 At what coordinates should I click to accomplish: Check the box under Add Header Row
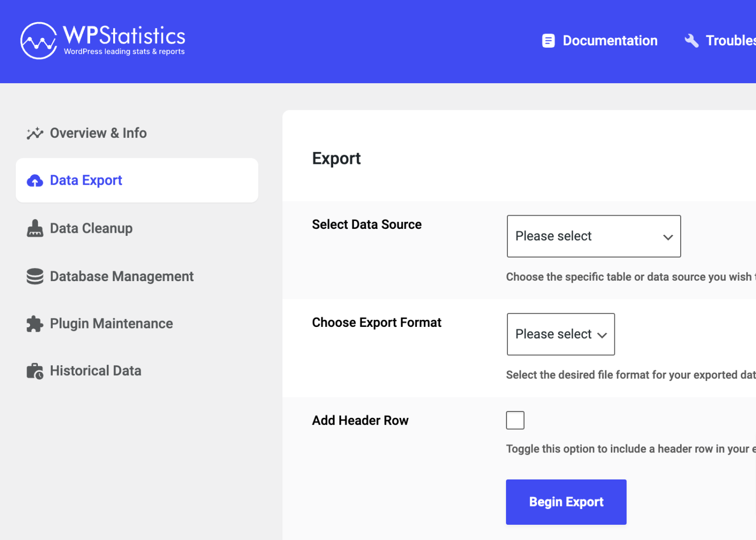[515, 420]
